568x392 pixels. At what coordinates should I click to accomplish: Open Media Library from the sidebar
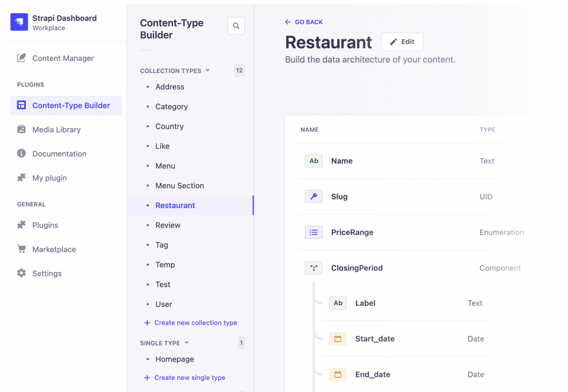pyautogui.click(x=56, y=130)
